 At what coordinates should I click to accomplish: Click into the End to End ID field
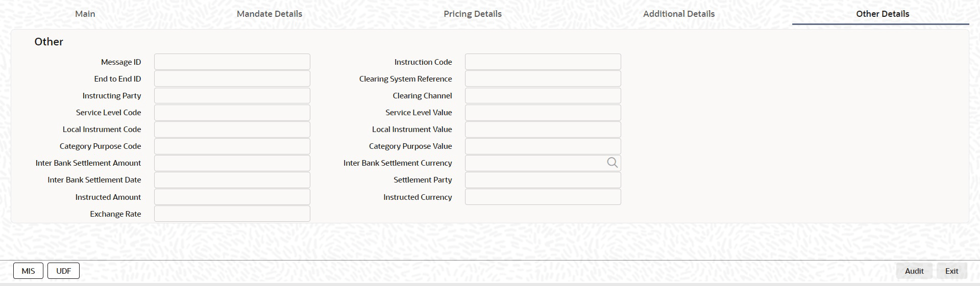point(232,79)
